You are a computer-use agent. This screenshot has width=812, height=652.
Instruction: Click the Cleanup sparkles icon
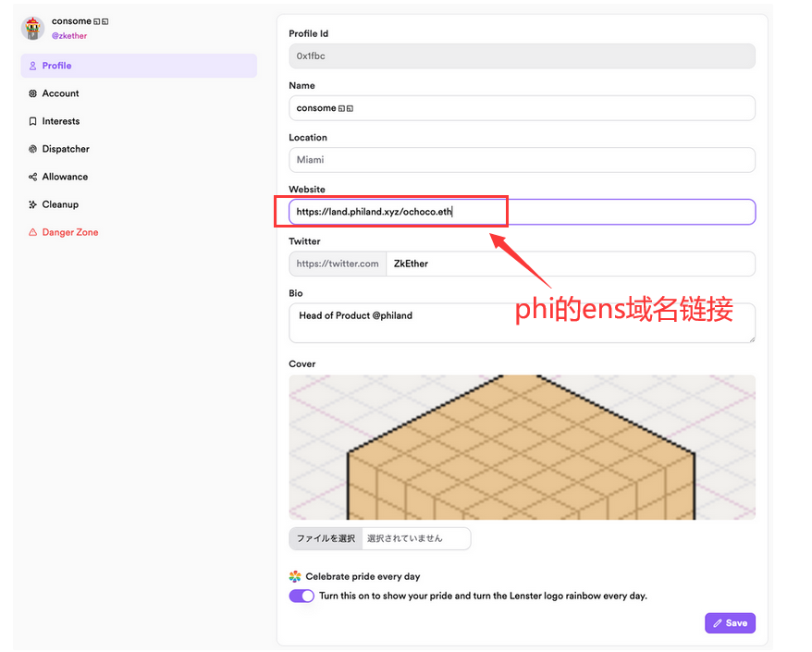(x=33, y=204)
